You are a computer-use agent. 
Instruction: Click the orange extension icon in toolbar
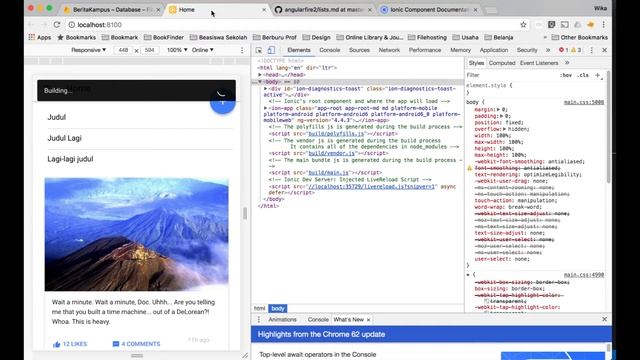pyautogui.click(x=591, y=25)
